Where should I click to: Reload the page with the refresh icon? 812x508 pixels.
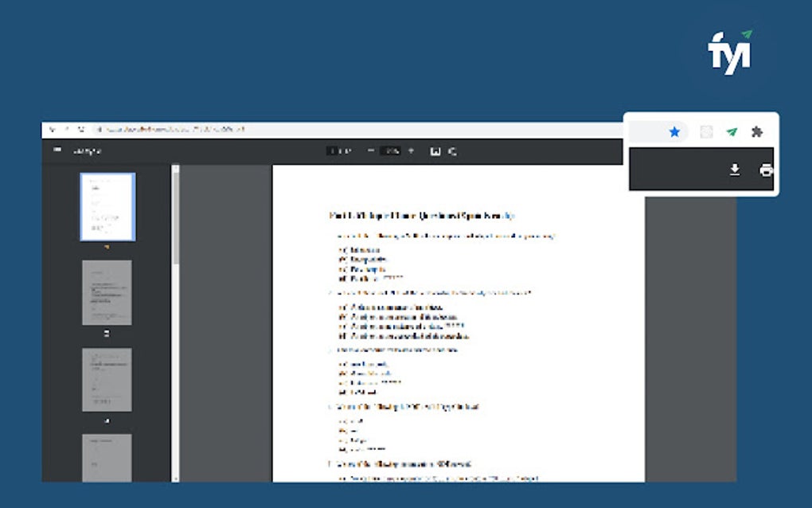(82, 128)
